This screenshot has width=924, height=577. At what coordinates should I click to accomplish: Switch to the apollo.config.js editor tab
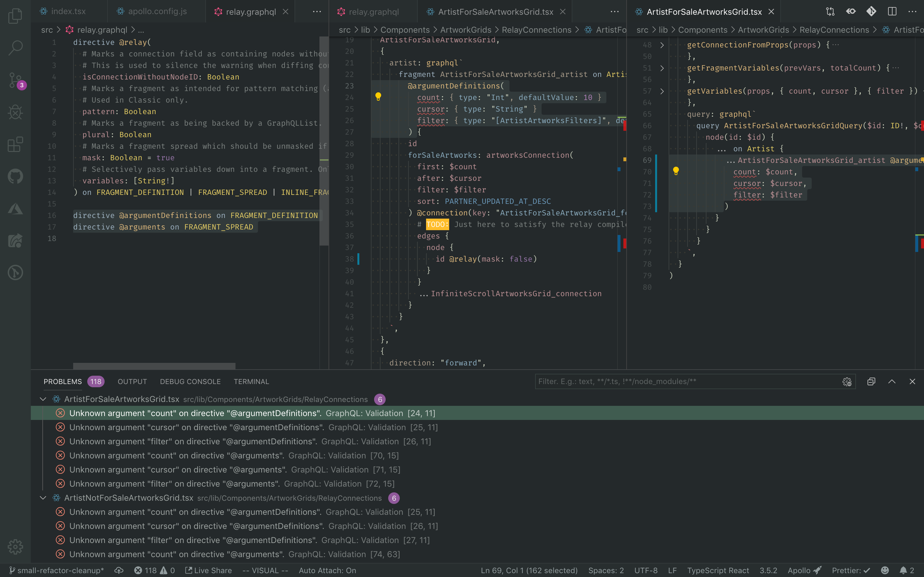[157, 12]
